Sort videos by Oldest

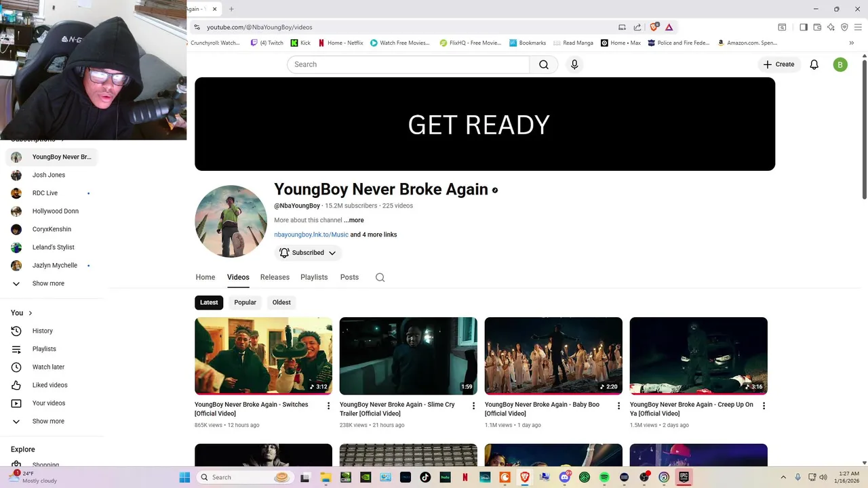[x=281, y=302]
